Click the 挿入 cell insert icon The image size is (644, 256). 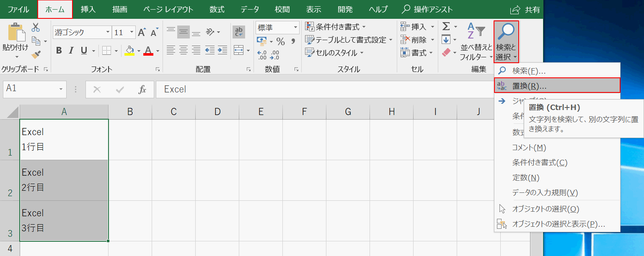click(x=405, y=26)
